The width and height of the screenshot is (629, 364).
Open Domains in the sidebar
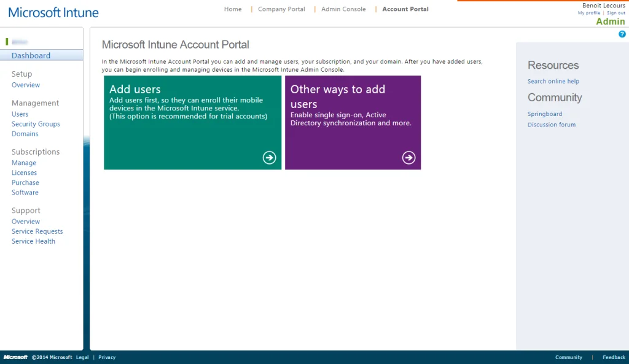25,133
